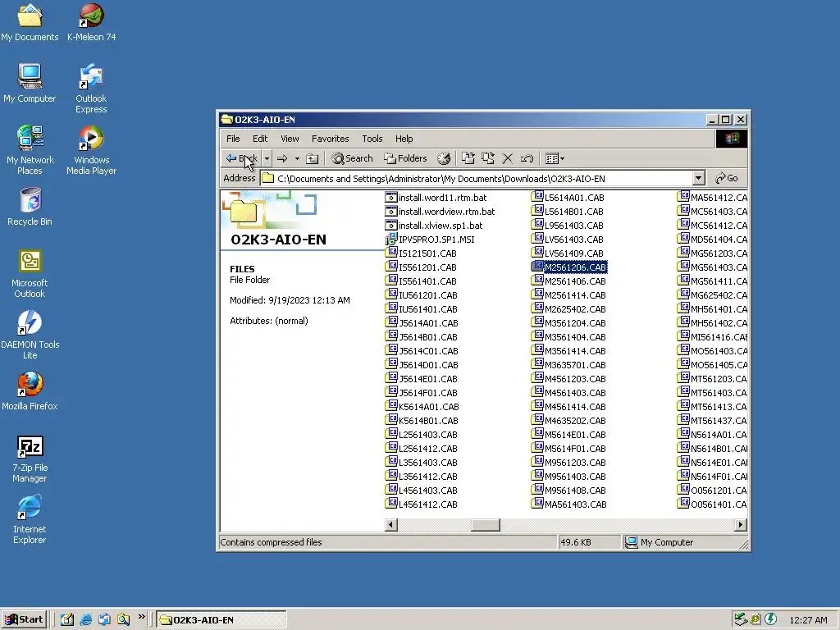Viewport: 840px width, 630px height.
Task: Click O2K3-AIO-EN taskbar button
Action: coord(221,619)
